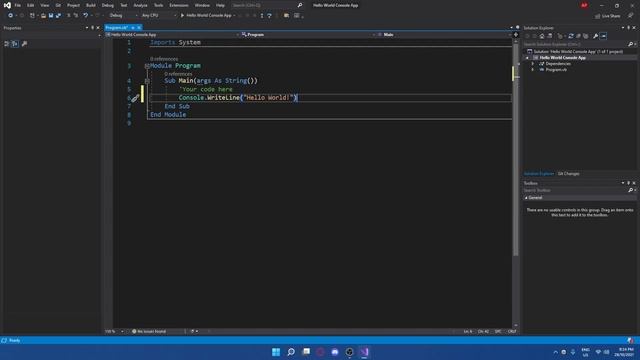The width and height of the screenshot is (640, 360).
Task: Toggle auto-hide pin on Properties panel
Action: (x=92, y=28)
